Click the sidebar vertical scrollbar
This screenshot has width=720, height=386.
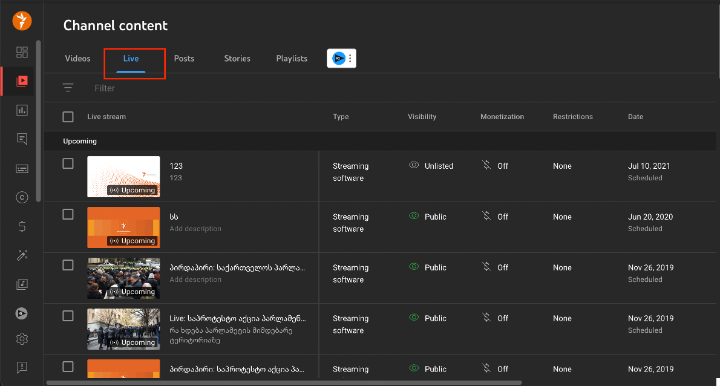[x=39, y=122]
